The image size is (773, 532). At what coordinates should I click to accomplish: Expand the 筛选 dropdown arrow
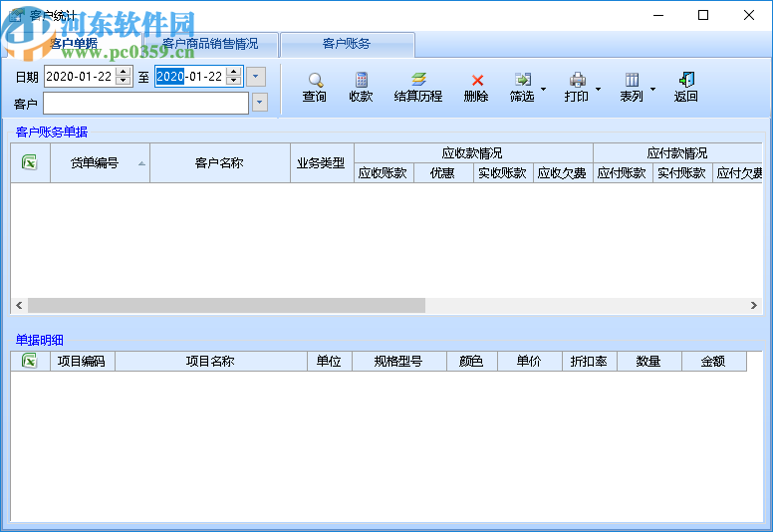(543, 90)
